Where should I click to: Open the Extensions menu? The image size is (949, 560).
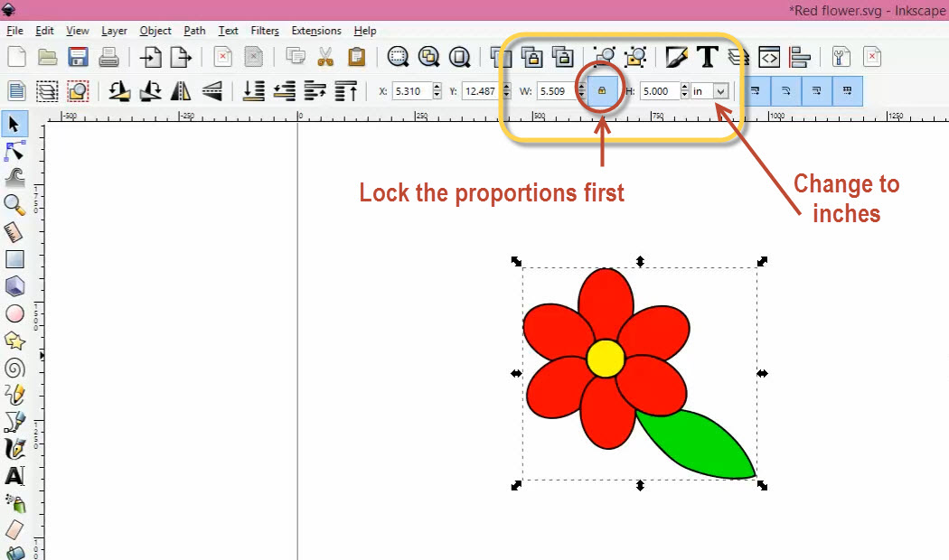pyautogui.click(x=316, y=30)
